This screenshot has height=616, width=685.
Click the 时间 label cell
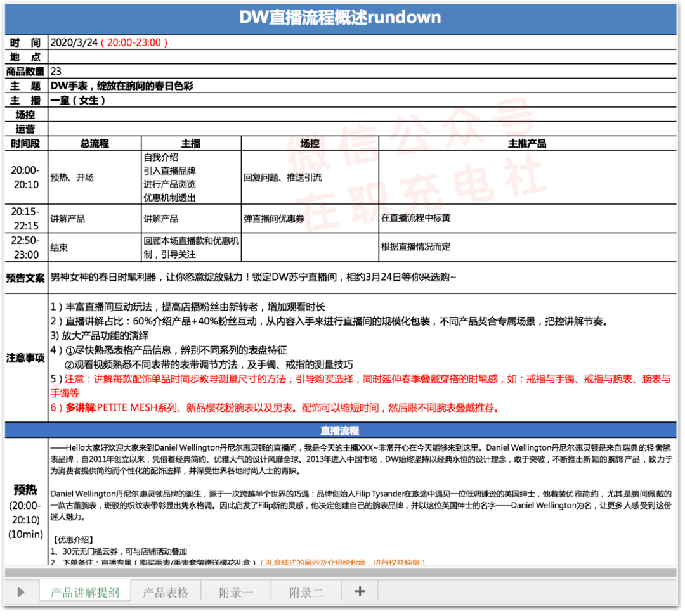pyautogui.click(x=26, y=42)
